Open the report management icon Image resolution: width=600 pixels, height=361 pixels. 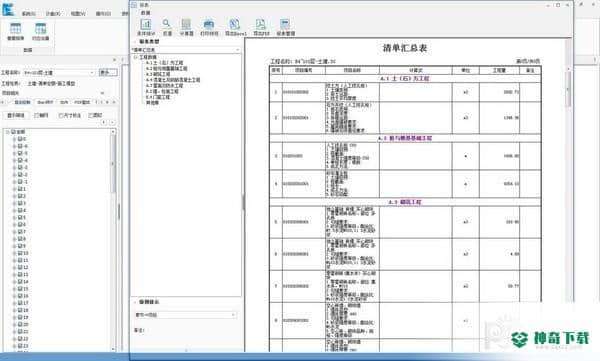285,27
